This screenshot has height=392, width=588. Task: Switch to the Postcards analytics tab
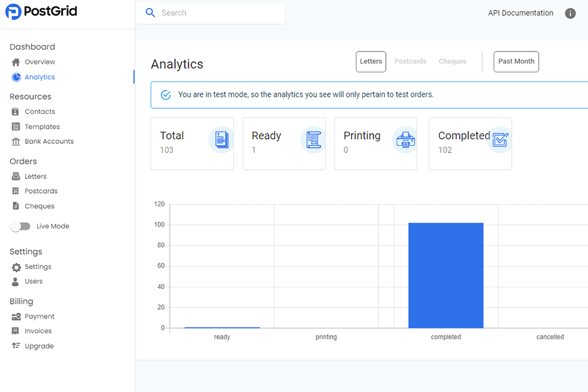coord(410,61)
